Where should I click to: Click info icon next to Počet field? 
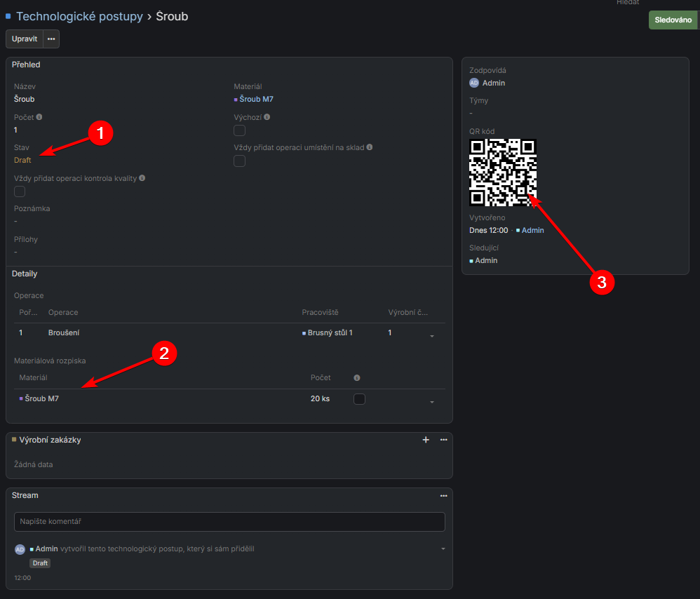(x=39, y=117)
